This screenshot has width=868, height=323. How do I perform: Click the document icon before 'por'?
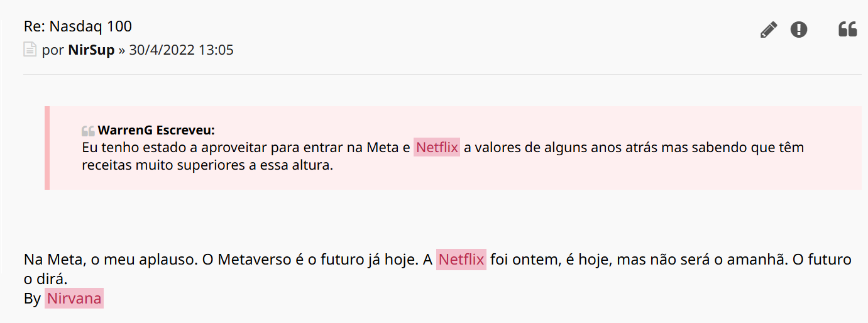coord(30,50)
